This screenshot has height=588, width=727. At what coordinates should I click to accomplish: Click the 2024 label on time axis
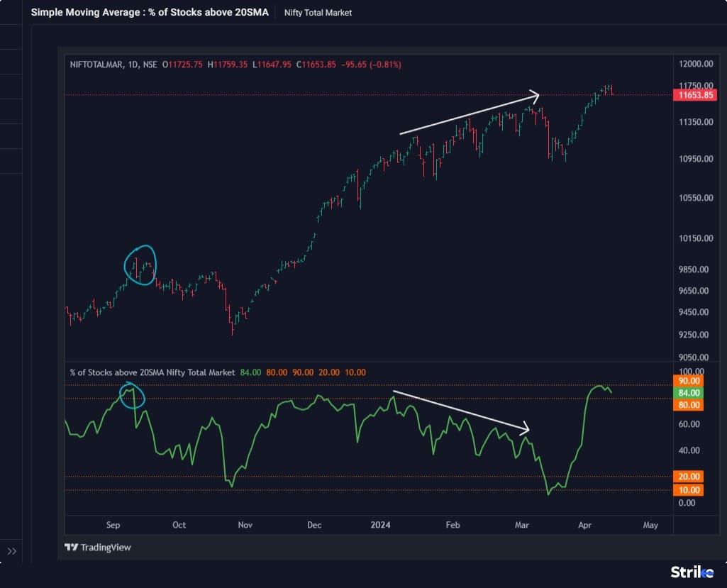(381, 525)
